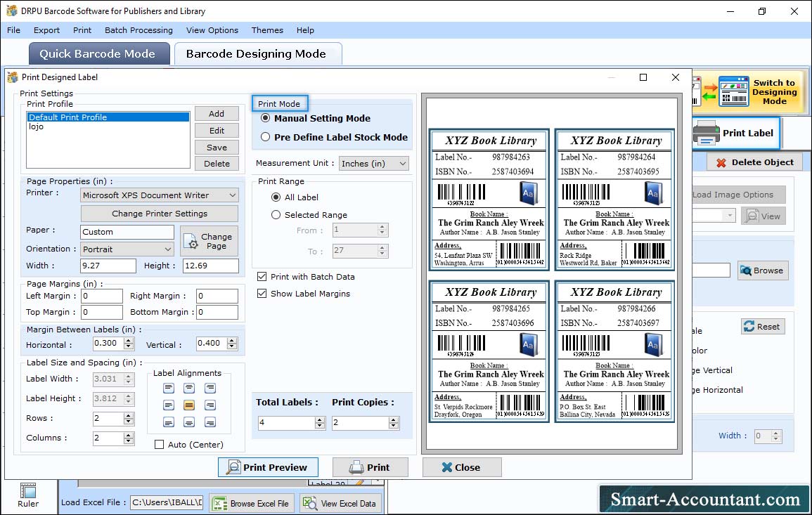Toggle Show Label Margins checkbox
Screen dimensions: 812x515
[x=262, y=294]
